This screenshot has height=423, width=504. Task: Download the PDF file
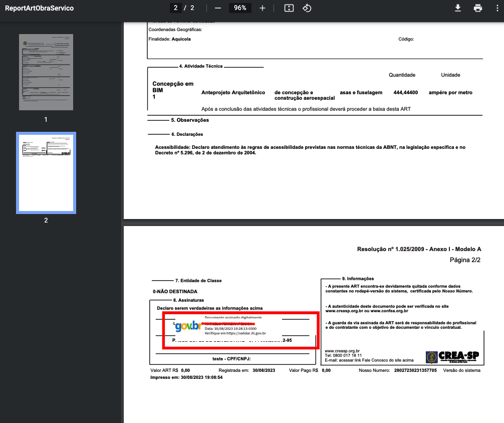pos(457,8)
